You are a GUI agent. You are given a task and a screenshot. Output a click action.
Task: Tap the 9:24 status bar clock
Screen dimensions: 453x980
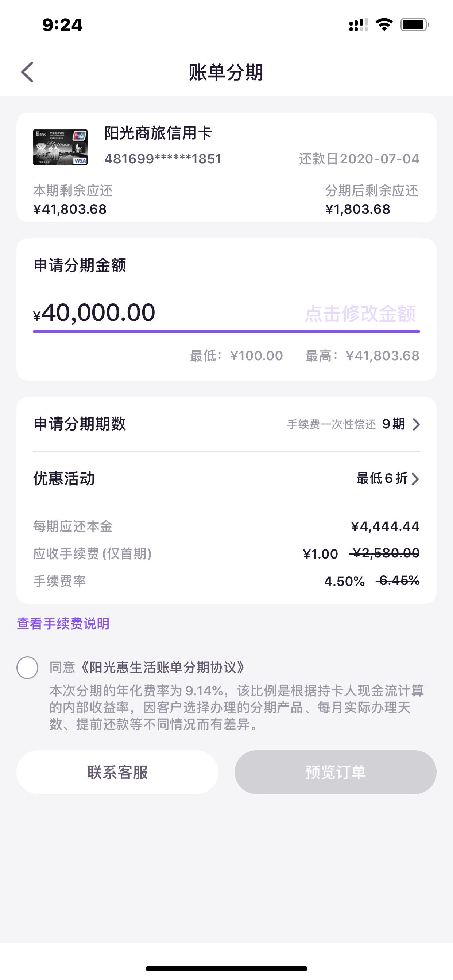click(x=62, y=25)
